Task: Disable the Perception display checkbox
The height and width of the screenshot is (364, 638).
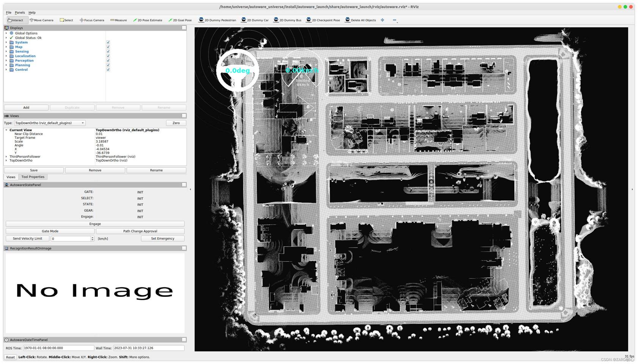Action: click(x=108, y=61)
